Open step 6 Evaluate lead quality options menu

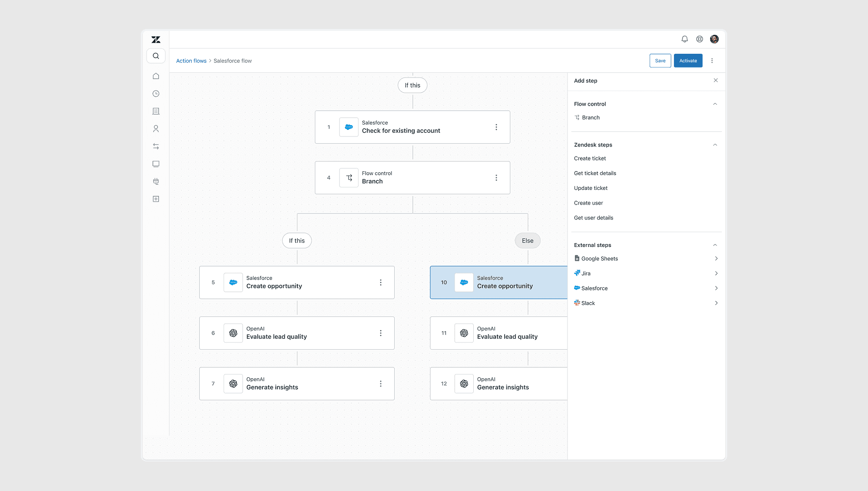pyautogui.click(x=381, y=334)
